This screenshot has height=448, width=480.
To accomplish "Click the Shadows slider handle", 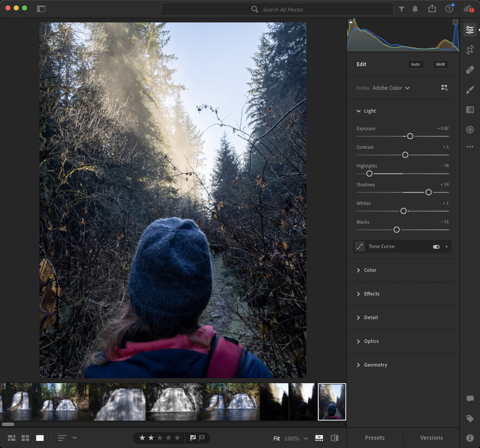I will click(x=428, y=192).
